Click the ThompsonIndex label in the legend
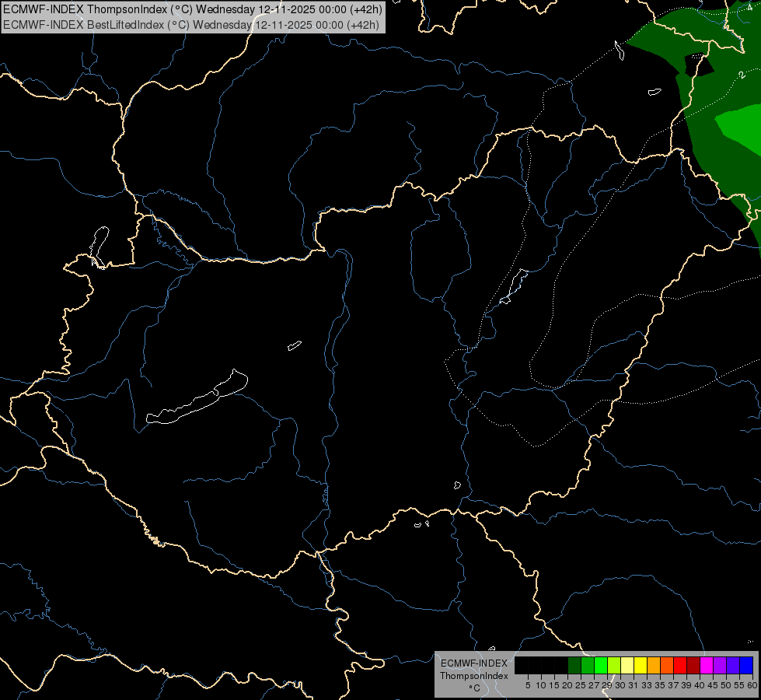This screenshot has height=700, width=761. pos(474,676)
